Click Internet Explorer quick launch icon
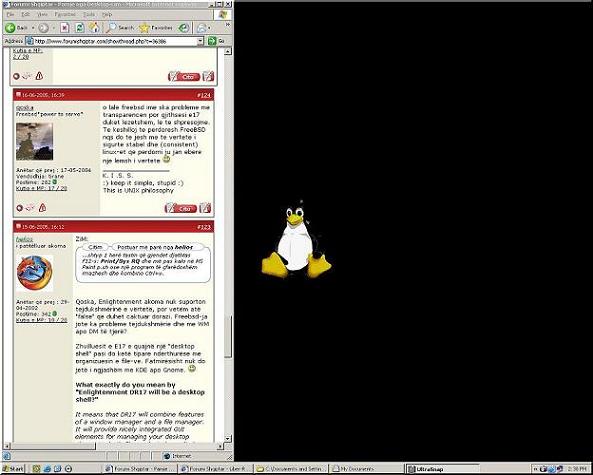This screenshot has width=593, height=475. point(47,469)
